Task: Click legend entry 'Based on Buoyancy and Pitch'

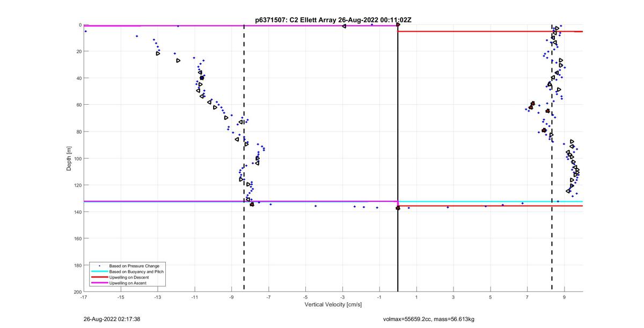Action: pos(136,272)
